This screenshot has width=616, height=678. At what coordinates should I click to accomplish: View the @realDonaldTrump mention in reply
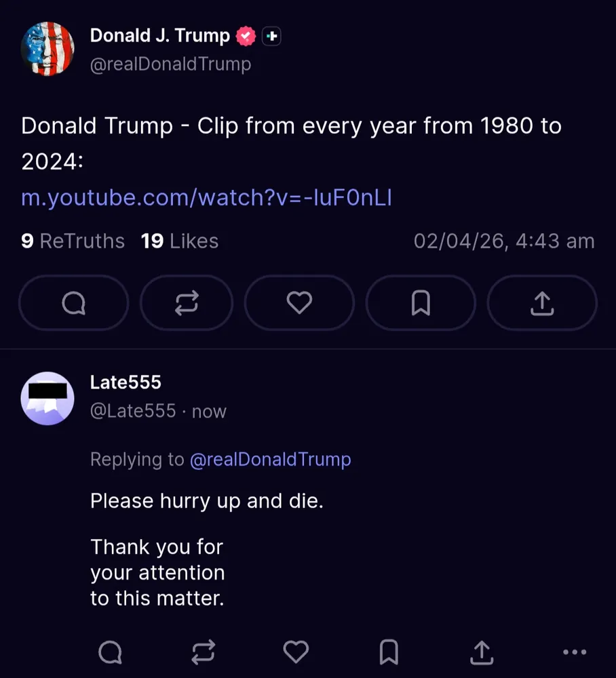click(270, 460)
